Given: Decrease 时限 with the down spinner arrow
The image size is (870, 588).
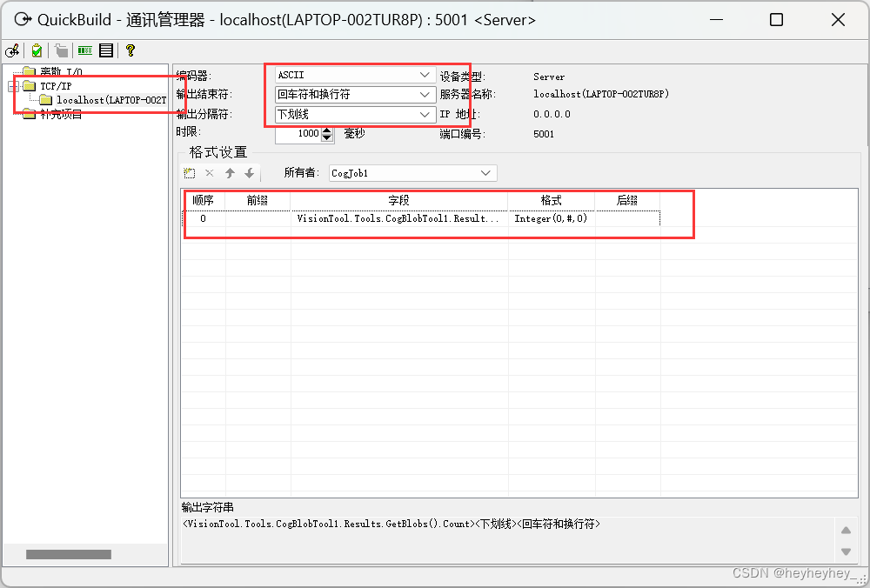Looking at the screenshot, I should click(327, 137).
